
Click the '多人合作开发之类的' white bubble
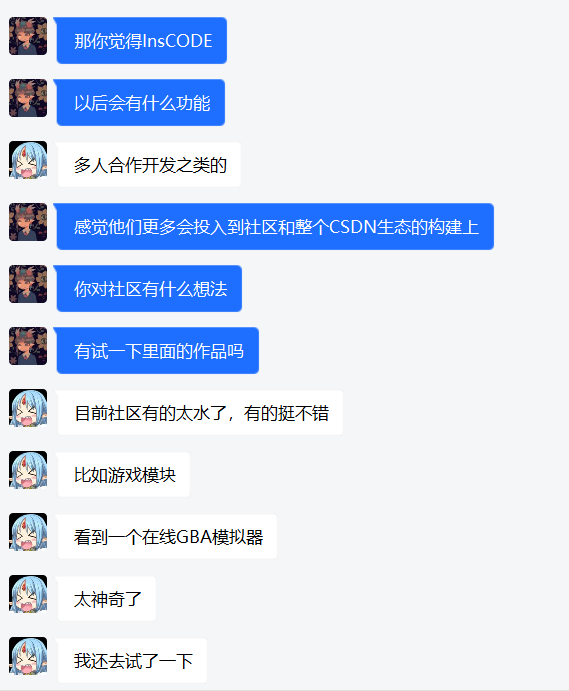[149, 165]
